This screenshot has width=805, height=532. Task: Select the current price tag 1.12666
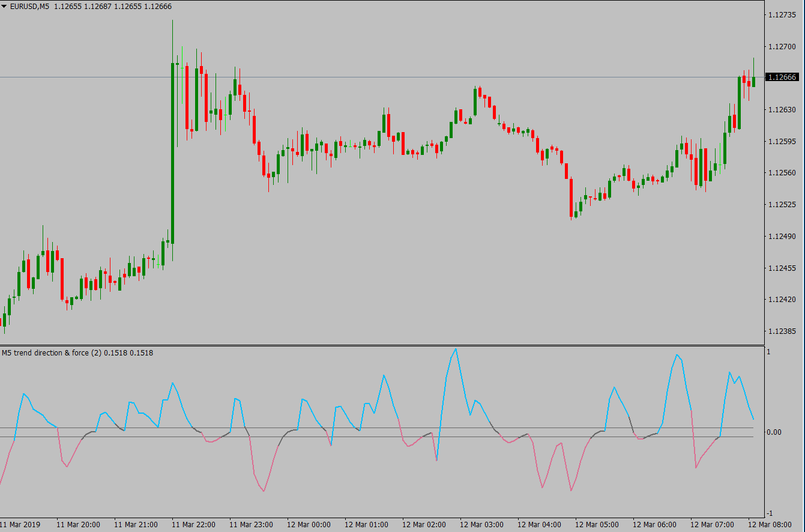click(783, 77)
